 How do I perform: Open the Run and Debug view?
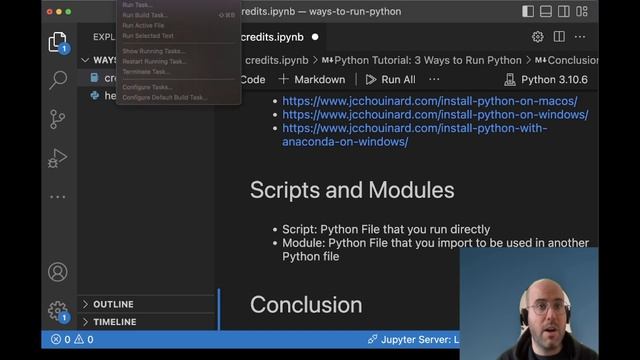[x=58, y=158]
